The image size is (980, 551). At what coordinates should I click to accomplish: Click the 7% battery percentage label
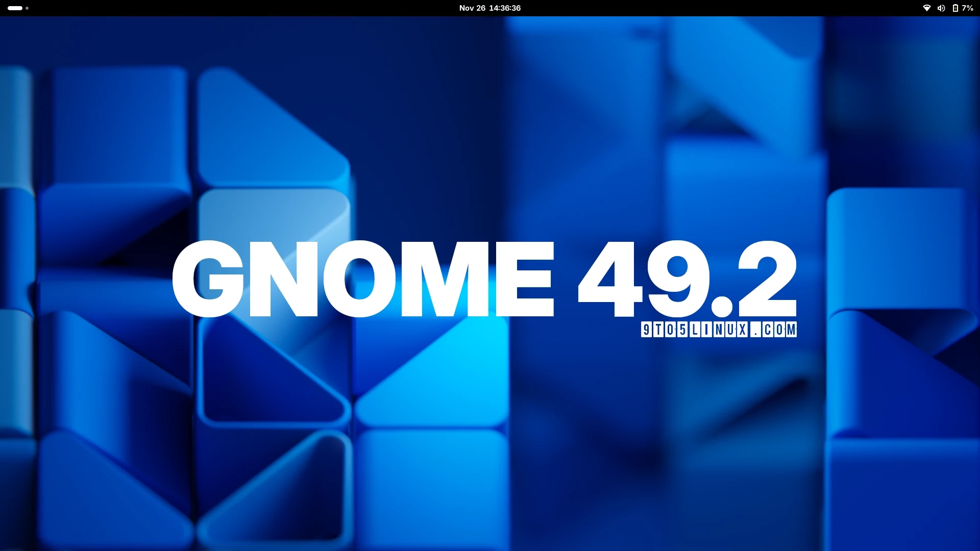(x=968, y=8)
